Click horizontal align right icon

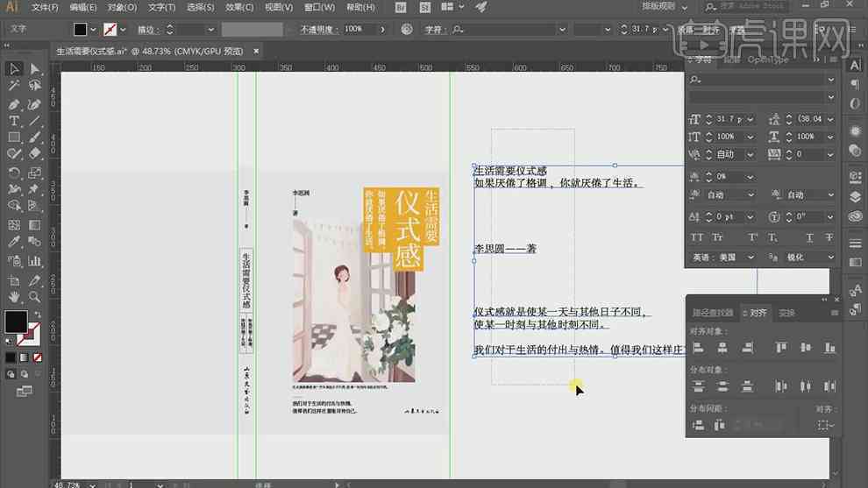747,348
